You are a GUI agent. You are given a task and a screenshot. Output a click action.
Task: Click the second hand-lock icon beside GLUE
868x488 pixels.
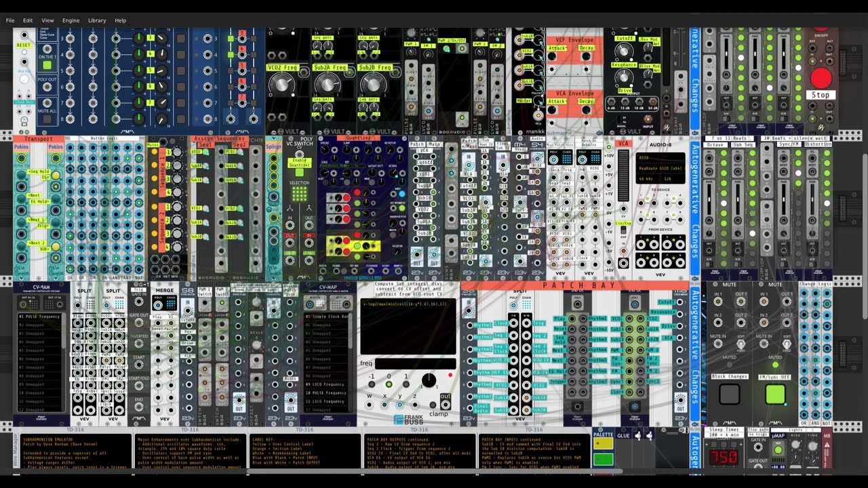click(x=650, y=436)
